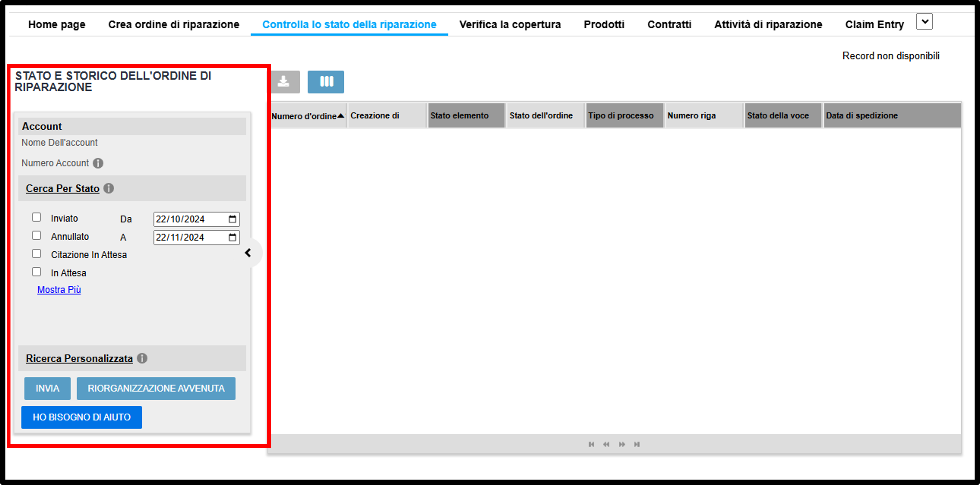Click Data di spedizione column header
980x485 pixels.
(x=892, y=116)
